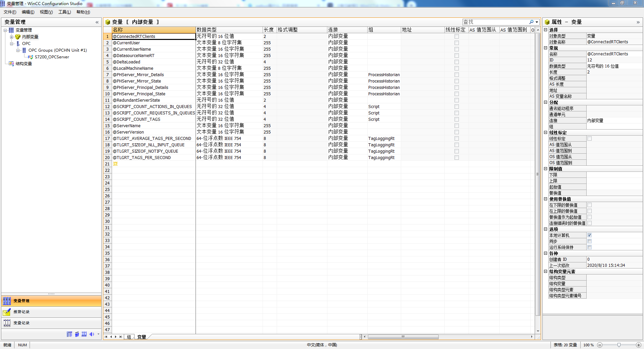Toggle 线性标定 checkbox for @ServerName row
The image size is (644, 349).
tap(457, 126)
